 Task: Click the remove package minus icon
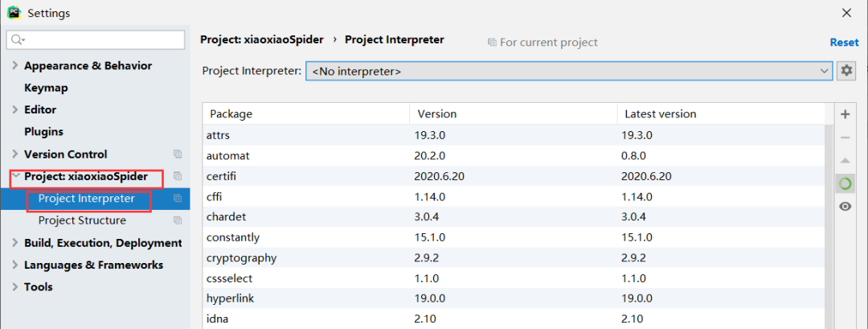pos(845,138)
